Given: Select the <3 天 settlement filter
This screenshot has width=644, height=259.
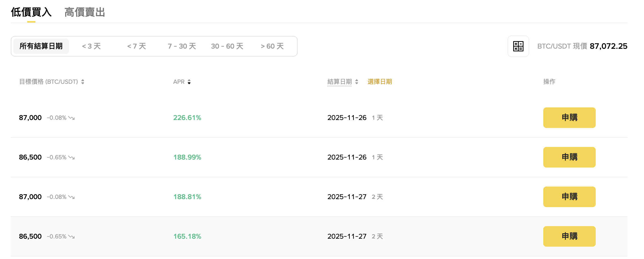Looking at the screenshot, I should click(91, 46).
